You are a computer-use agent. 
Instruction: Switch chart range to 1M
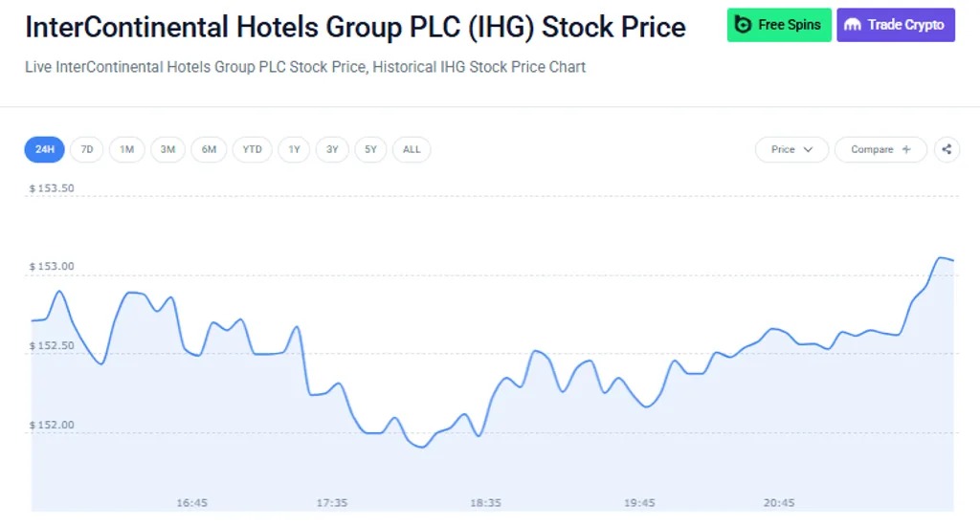pos(127,149)
